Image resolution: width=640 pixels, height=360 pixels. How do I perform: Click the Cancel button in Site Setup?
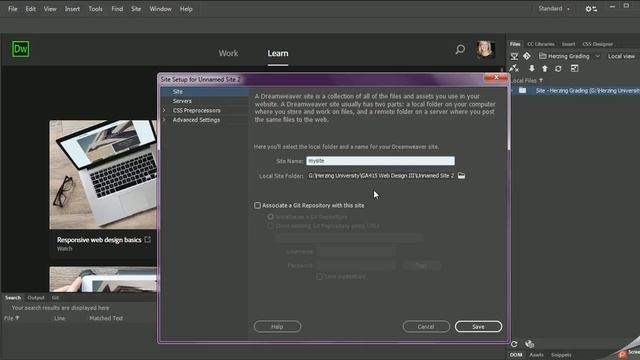tap(426, 327)
